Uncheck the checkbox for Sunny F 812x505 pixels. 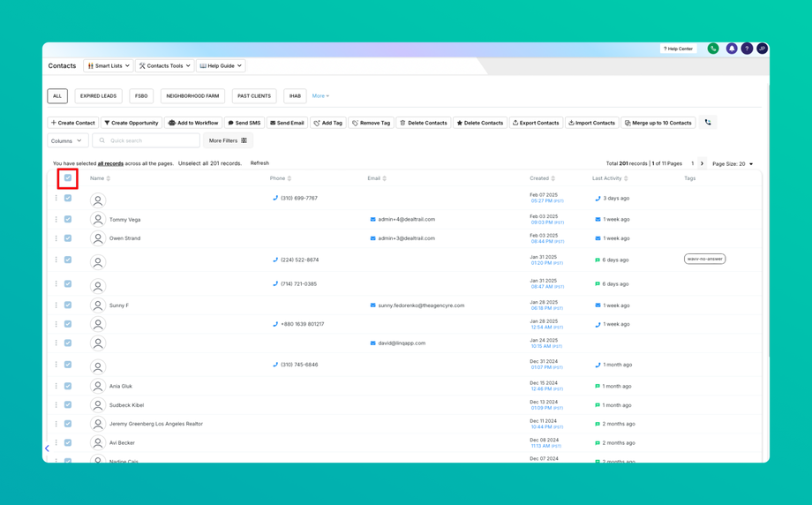[68, 305]
